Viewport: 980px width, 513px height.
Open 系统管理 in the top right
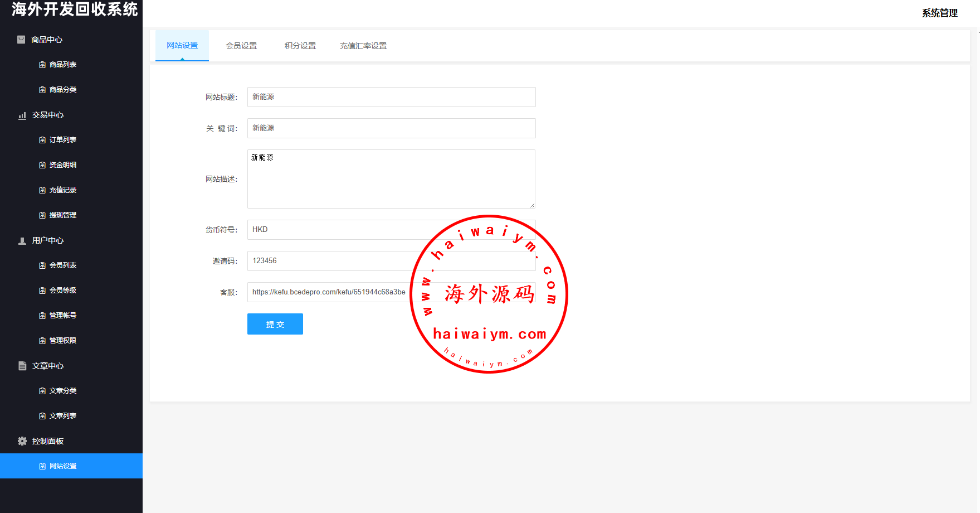coord(939,13)
